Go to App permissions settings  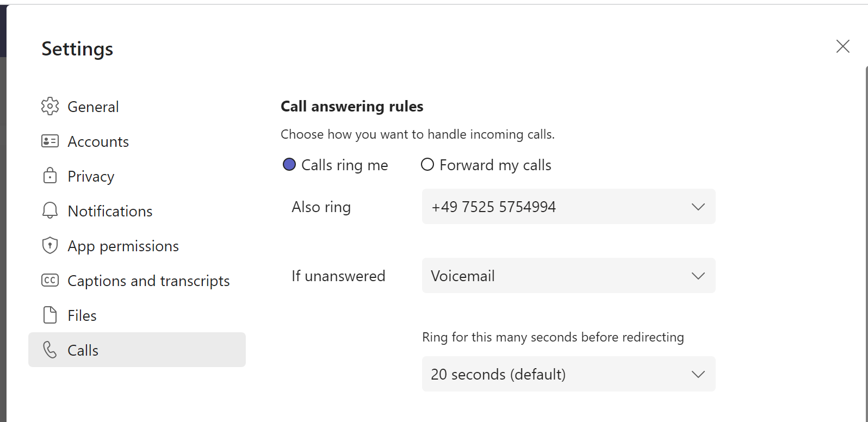coord(123,246)
